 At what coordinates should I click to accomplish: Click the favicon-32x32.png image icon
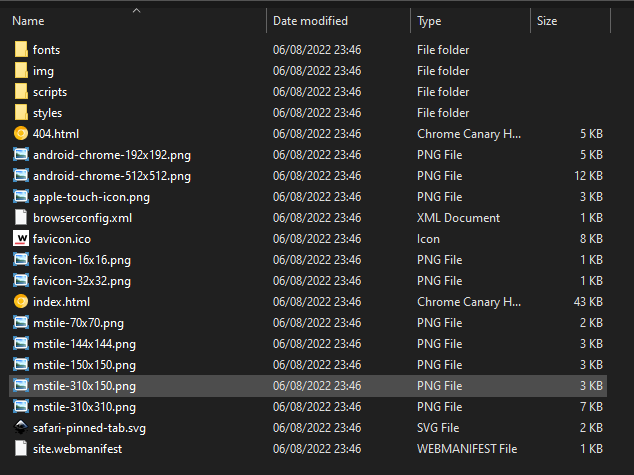tap(21, 281)
